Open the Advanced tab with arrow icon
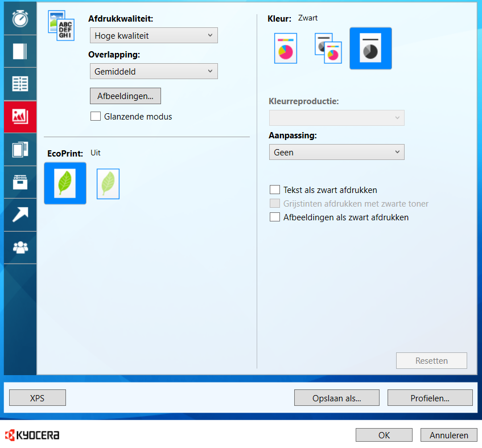 [x=20, y=215]
